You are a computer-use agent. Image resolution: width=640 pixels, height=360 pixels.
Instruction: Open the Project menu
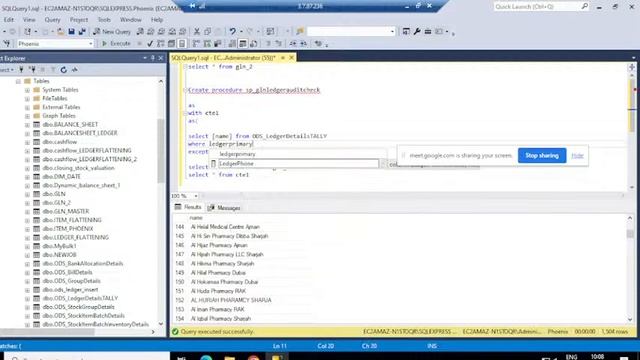[79, 20]
